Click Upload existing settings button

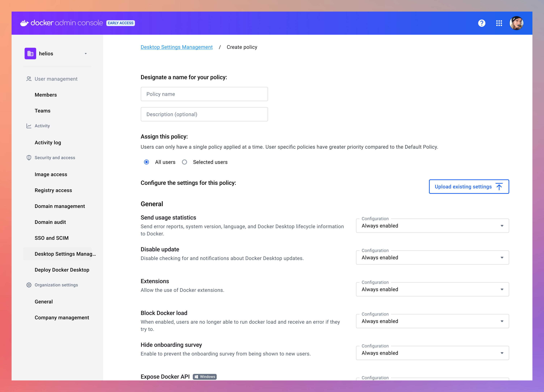click(469, 187)
